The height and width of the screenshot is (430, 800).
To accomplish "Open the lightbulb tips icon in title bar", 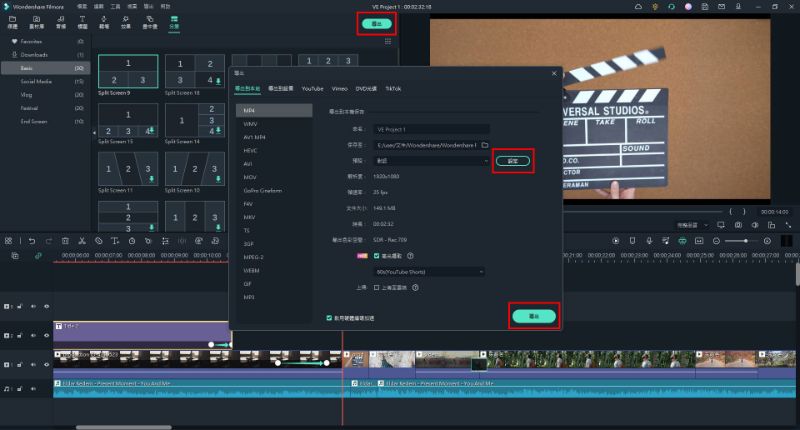I will point(655,7).
